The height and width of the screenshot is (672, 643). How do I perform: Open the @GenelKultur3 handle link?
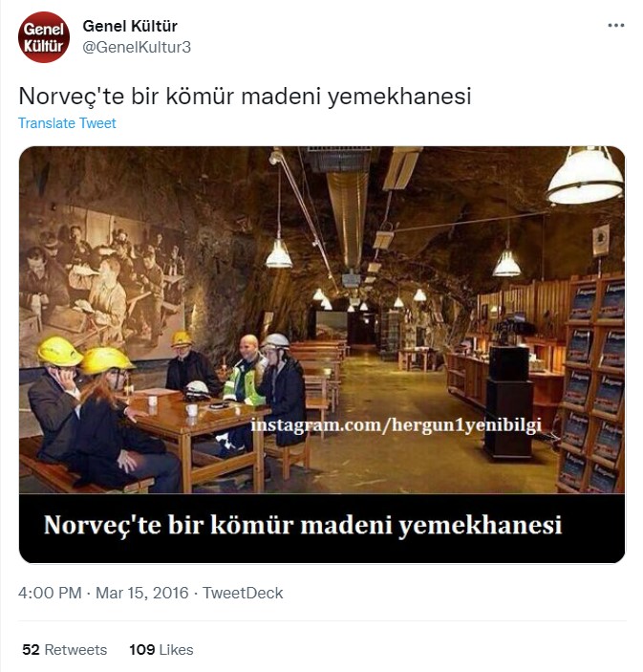[x=137, y=47]
